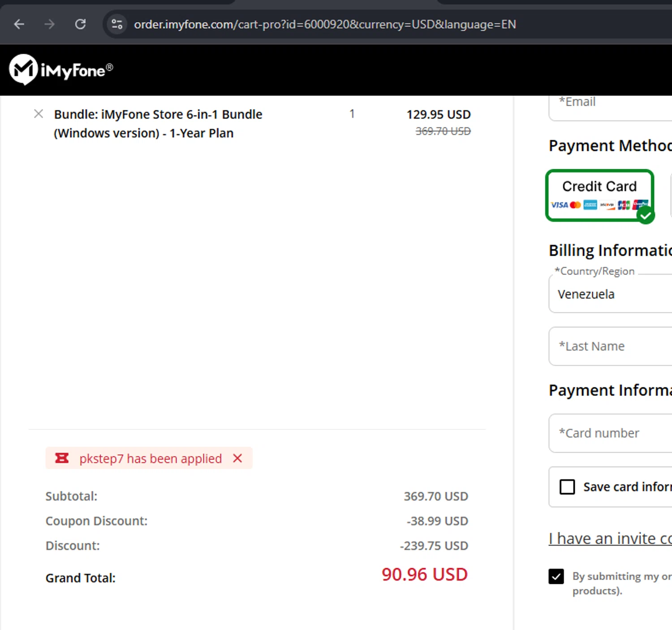This screenshot has height=630, width=672.
Task: Click the red coupon ticket icon
Action: [x=62, y=458]
